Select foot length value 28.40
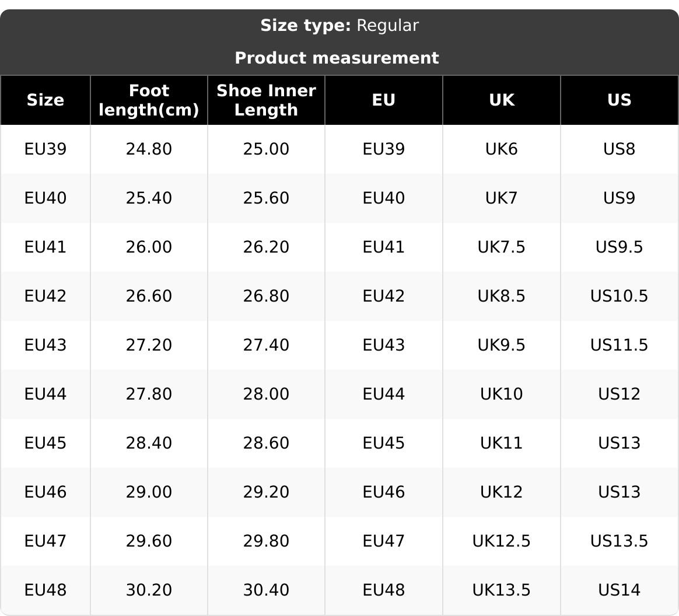This screenshot has height=616, width=679. [x=149, y=443]
